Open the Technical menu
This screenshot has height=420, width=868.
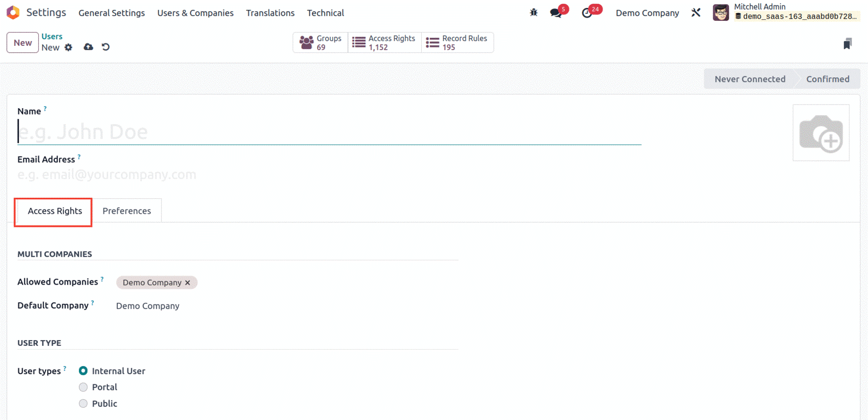[x=325, y=13]
